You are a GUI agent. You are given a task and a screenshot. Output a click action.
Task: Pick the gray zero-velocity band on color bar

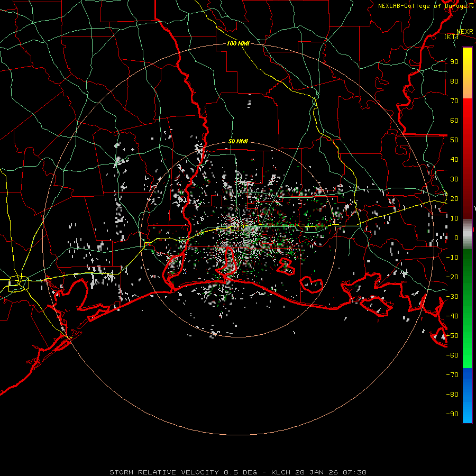tap(467, 234)
